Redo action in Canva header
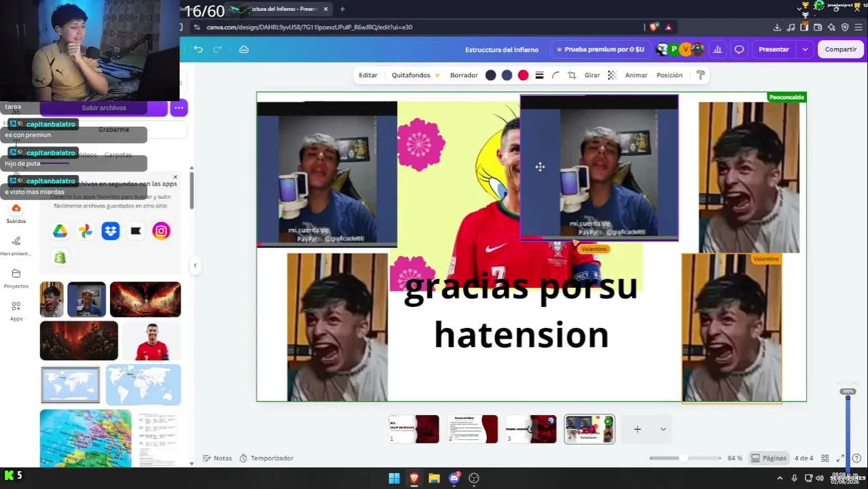This screenshot has height=489, width=868. (x=217, y=50)
